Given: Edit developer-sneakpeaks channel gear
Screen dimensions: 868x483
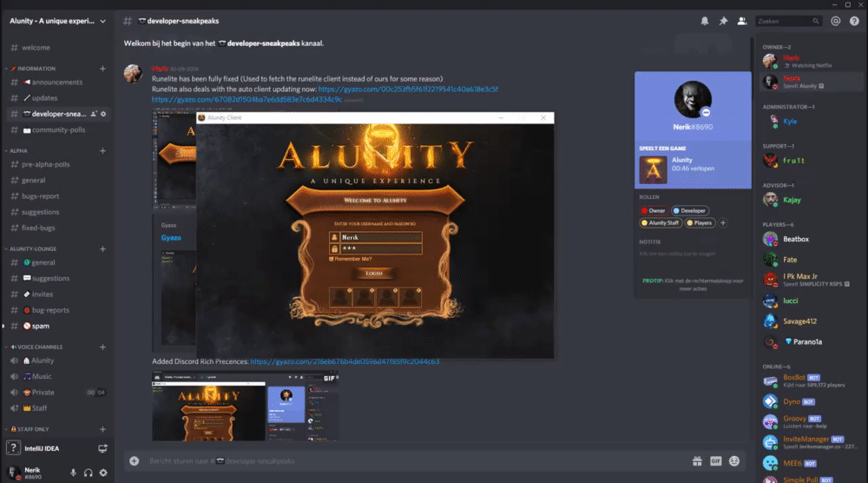Looking at the screenshot, I should [x=103, y=114].
